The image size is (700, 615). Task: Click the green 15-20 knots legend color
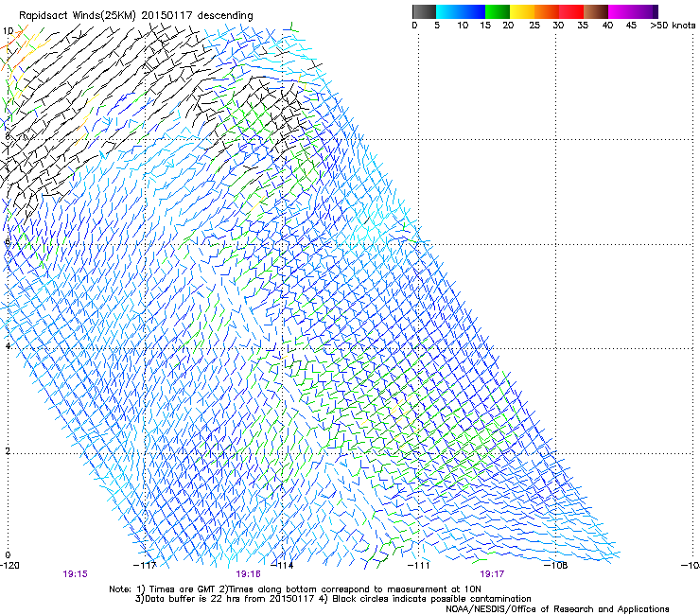tap(498, 11)
